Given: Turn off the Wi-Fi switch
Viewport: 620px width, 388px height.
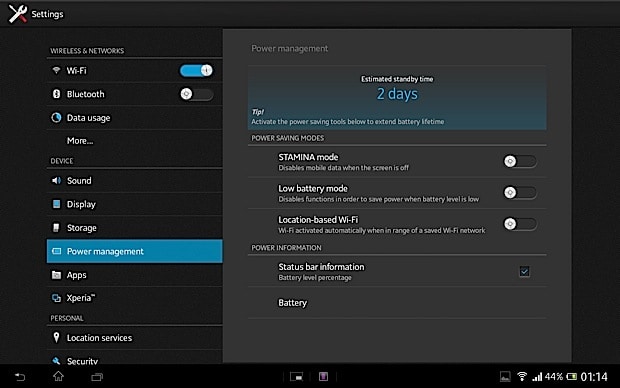Looking at the screenshot, I should click(196, 70).
